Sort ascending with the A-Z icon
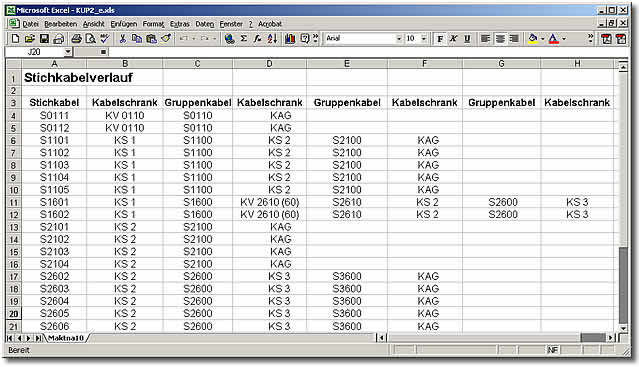Viewport: 639px width, 367px height. point(272,39)
